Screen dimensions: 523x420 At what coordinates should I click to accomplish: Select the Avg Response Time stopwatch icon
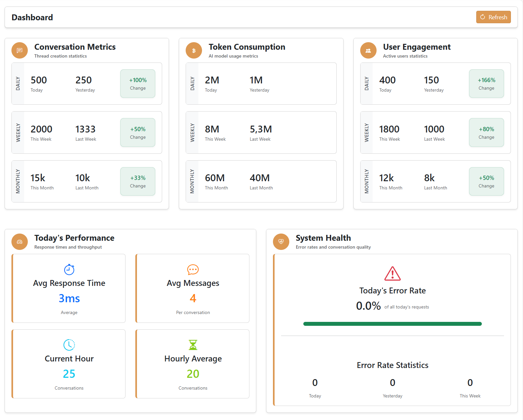69,270
